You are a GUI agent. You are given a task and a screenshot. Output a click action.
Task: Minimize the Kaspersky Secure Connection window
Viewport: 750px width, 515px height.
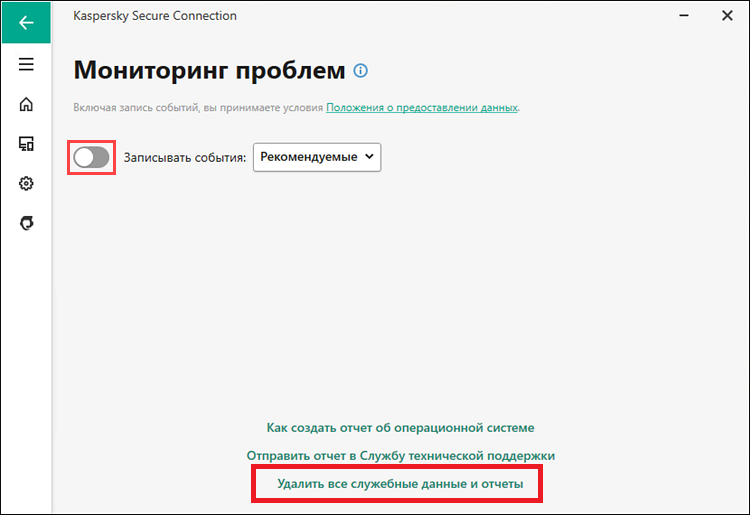coord(684,16)
